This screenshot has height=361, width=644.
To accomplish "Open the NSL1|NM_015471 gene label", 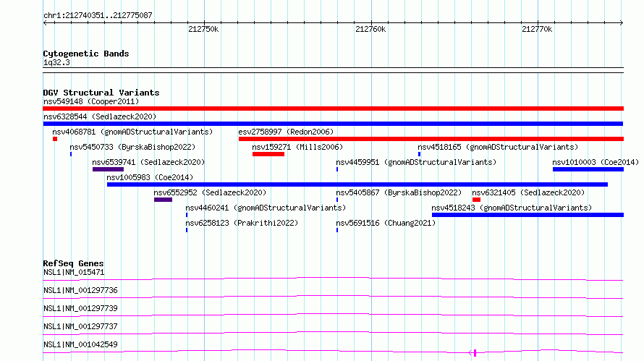I will click(74, 272).
